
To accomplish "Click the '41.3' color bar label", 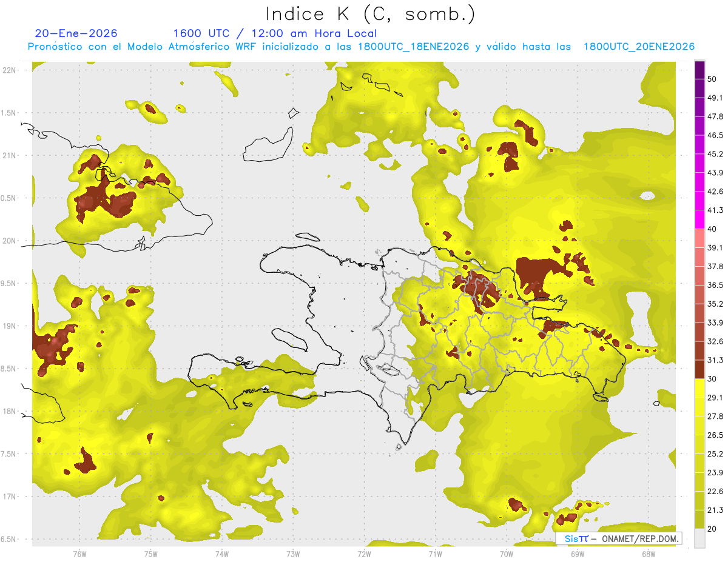I will [715, 210].
